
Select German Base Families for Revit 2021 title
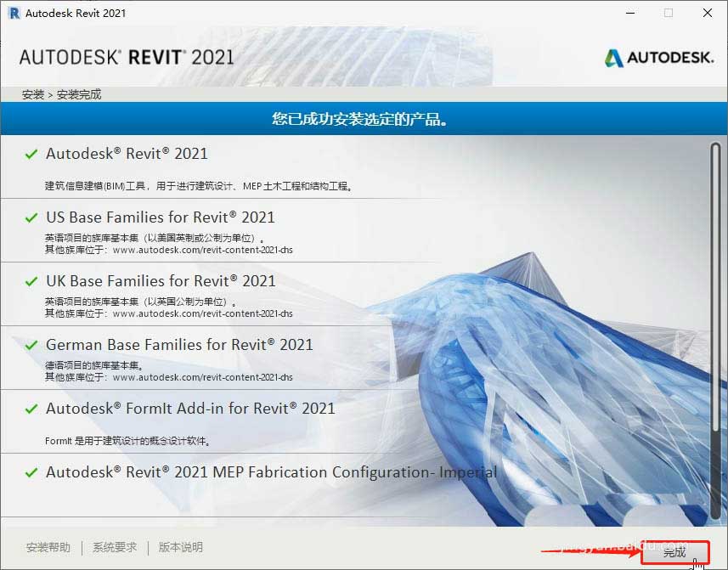click(x=179, y=345)
